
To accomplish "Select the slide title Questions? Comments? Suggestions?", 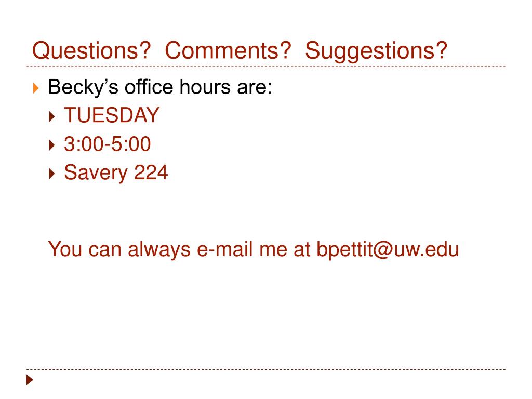I will point(240,51).
